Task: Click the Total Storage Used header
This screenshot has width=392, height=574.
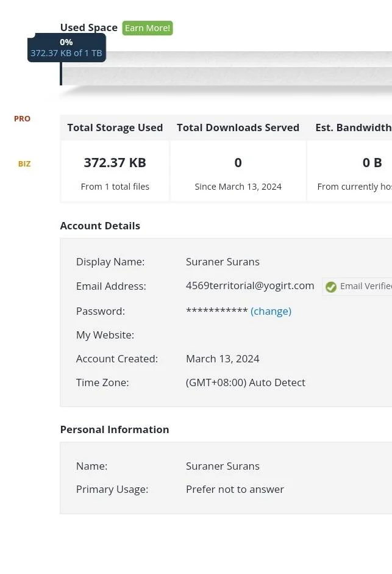Action: tap(115, 127)
